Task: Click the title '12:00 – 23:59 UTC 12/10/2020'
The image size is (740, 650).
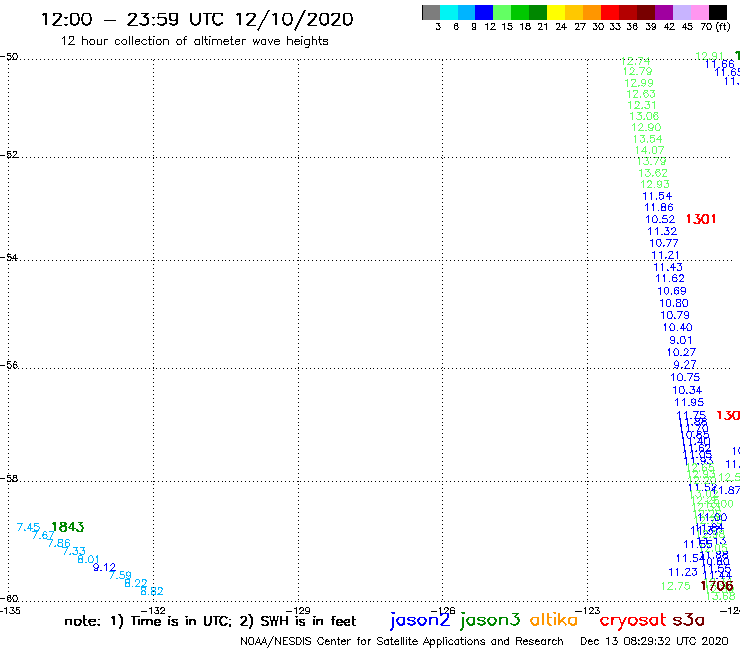Action: [197, 19]
